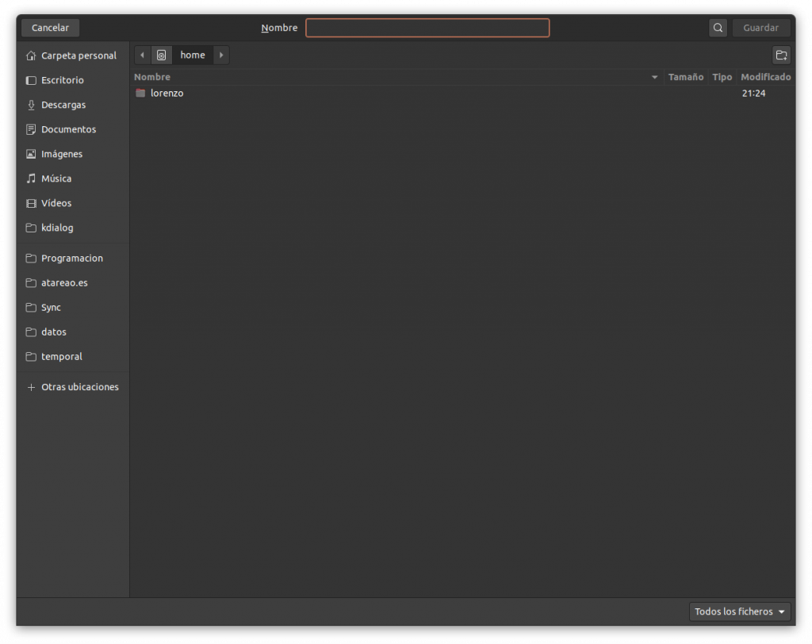This screenshot has height=644, width=812.
Task: Select the kdialog bookmark
Action: point(56,228)
